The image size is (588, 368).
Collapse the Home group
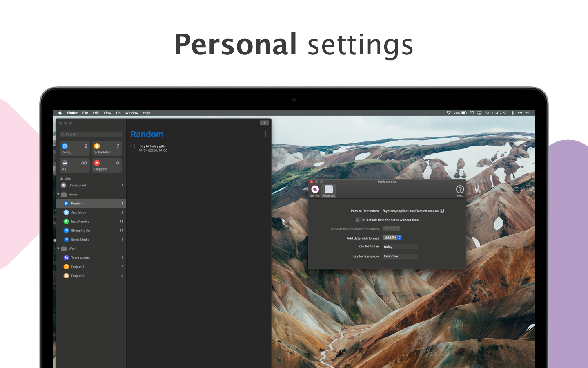[58, 195]
